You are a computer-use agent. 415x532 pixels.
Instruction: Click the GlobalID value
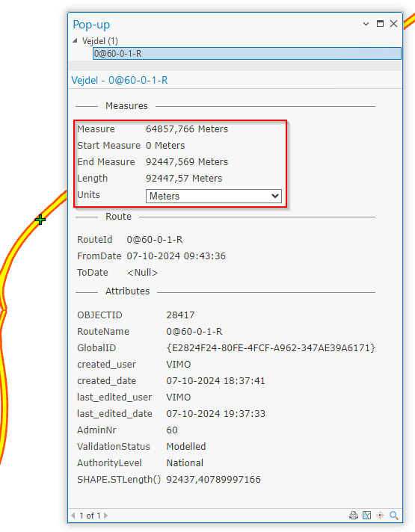tap(271, 348)
